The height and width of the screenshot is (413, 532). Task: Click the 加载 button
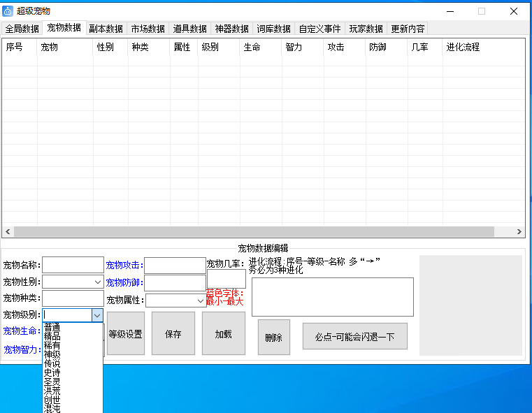[223, 333]
